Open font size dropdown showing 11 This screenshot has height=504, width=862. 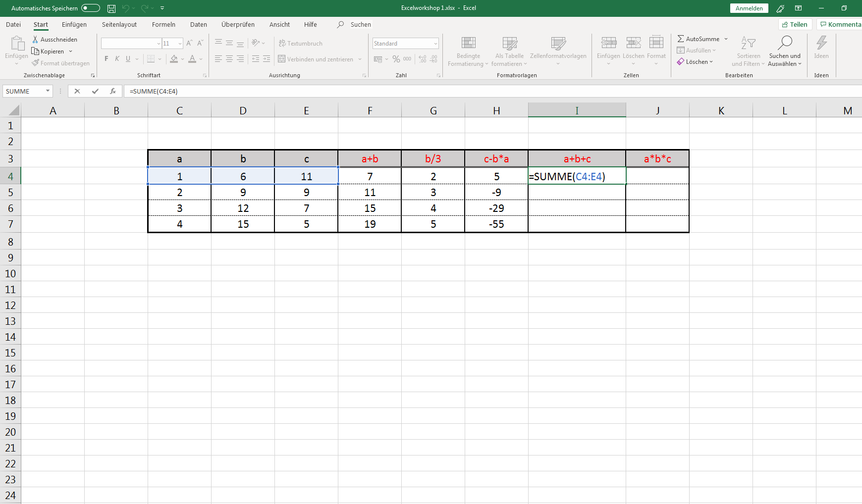pos(180,44)
